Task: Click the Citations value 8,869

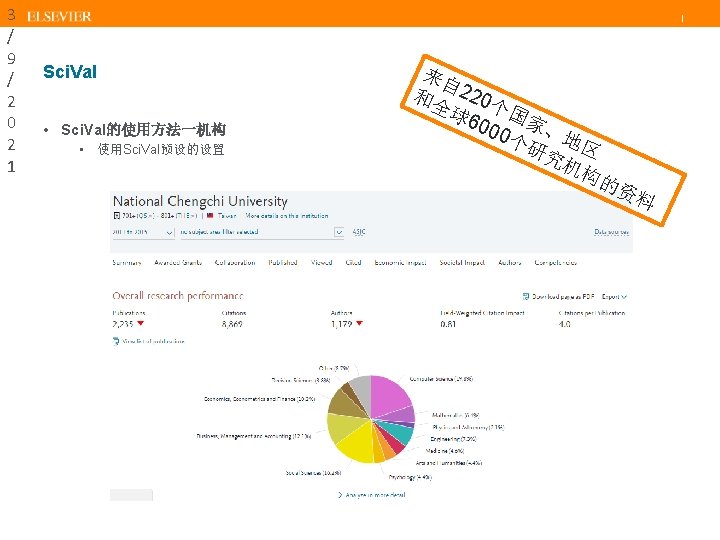Action: 232,324
